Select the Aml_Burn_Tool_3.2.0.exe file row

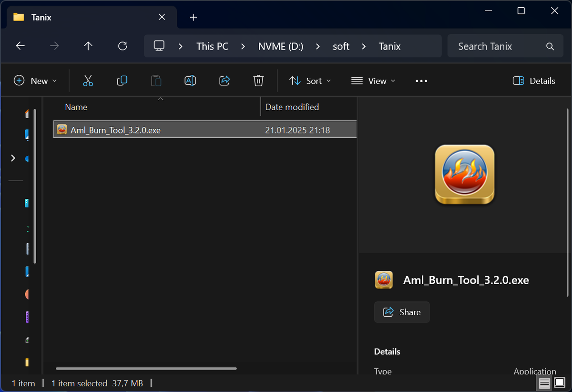205,130
